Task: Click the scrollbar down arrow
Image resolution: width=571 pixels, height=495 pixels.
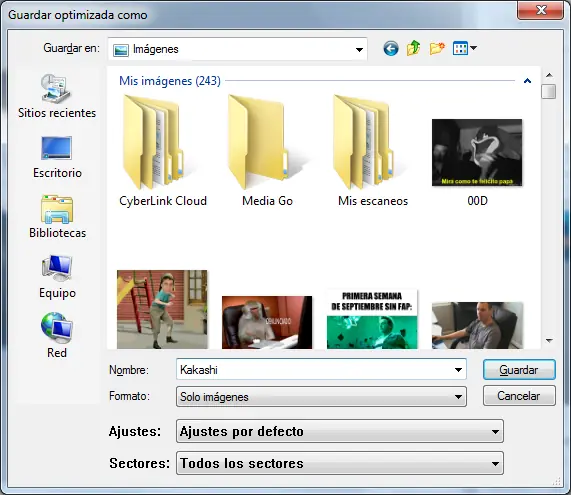Action: tap(549, 341)
